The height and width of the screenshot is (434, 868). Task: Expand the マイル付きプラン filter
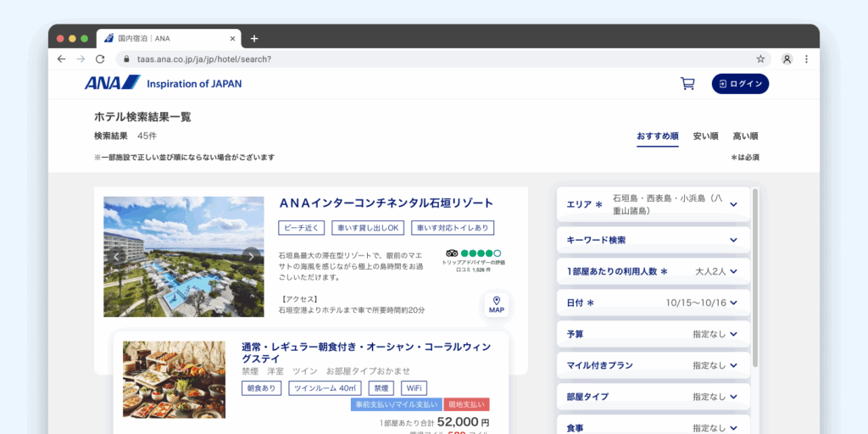click(654, 365)
